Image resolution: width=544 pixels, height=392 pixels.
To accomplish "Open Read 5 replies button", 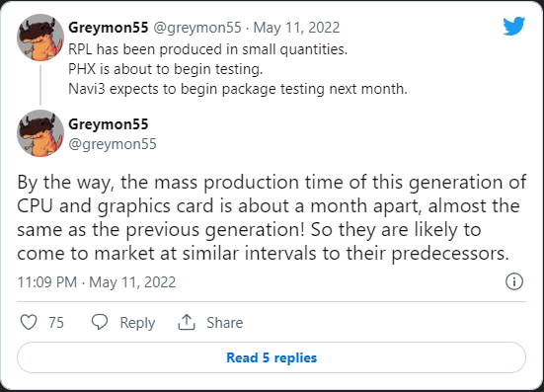I will pos(272,357).
